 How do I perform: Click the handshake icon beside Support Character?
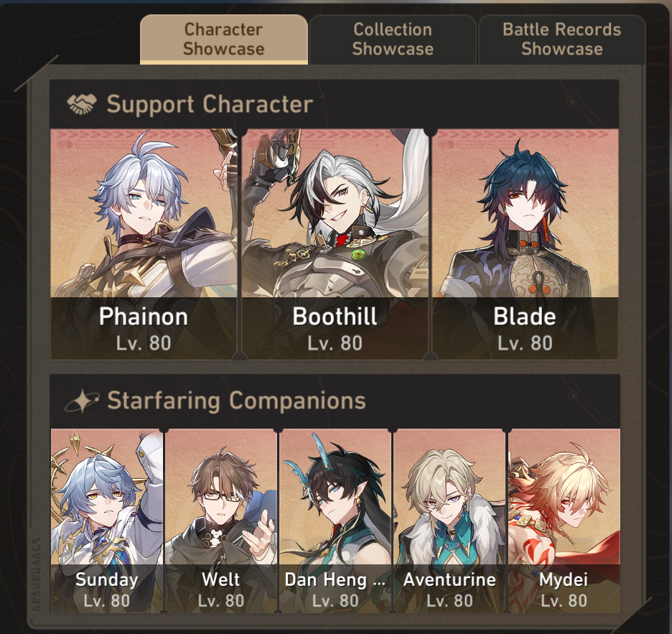click(81, 104)
